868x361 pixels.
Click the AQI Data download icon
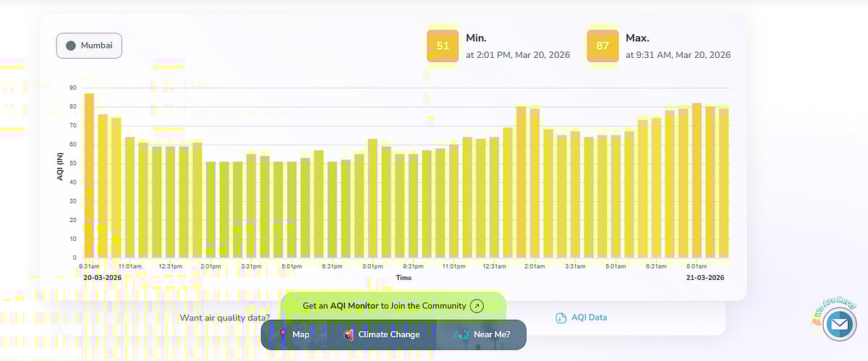[x=561, y=318]
